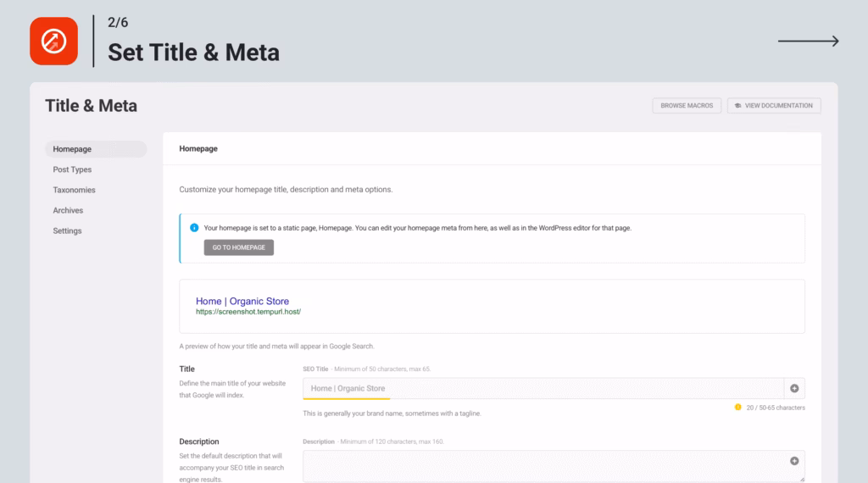Open Settings in the sidebar
The width and height of the screenshot is (868, 483).
coord(67,230)
